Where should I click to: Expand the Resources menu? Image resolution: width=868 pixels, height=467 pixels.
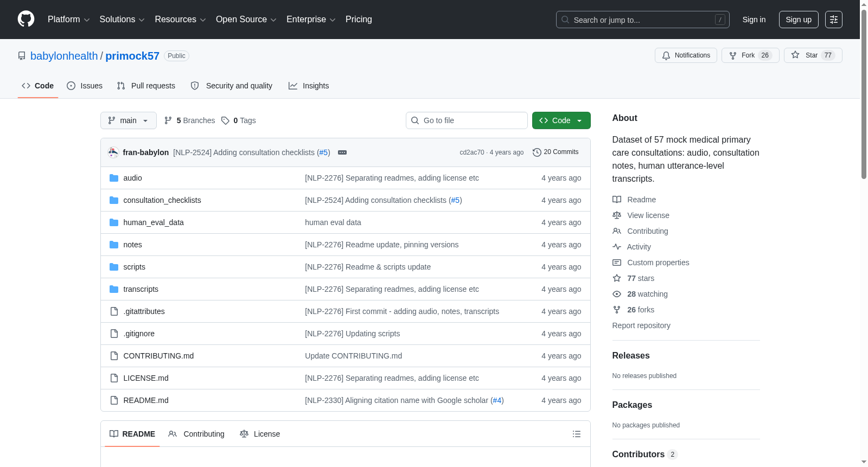[x=180, y=20]
